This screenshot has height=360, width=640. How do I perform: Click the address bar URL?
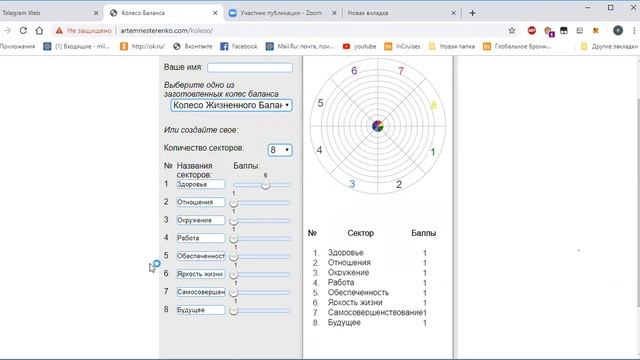tap(167, 31)
